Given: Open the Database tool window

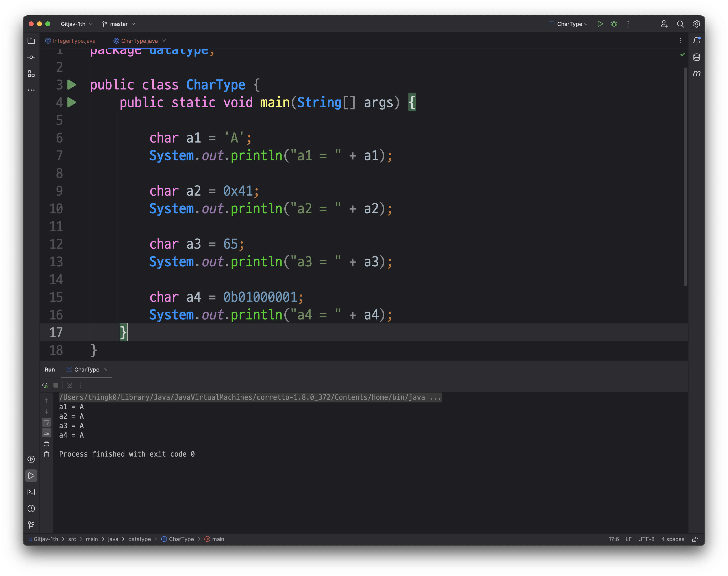Looking at the screenshot, I should click(696, 57).
